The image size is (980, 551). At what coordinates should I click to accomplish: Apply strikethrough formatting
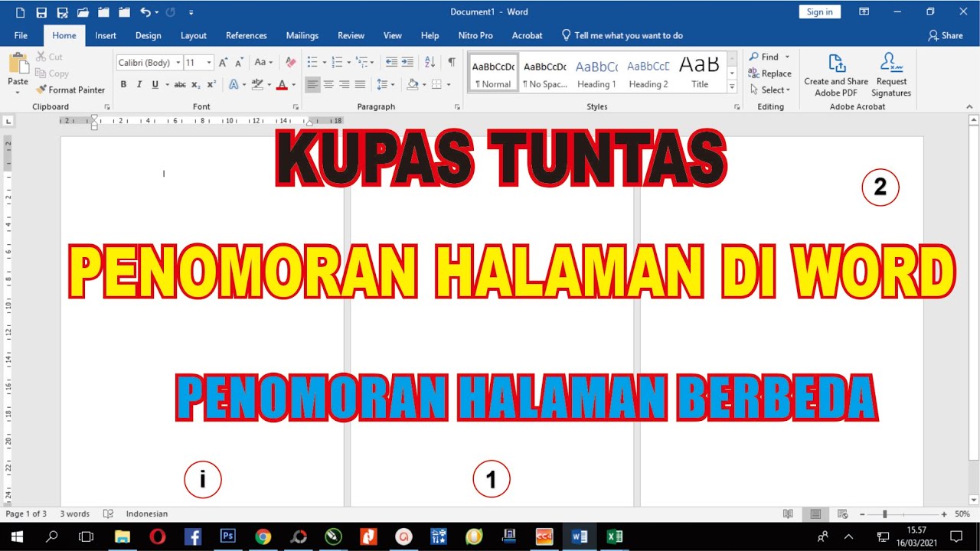click(180, 85)
